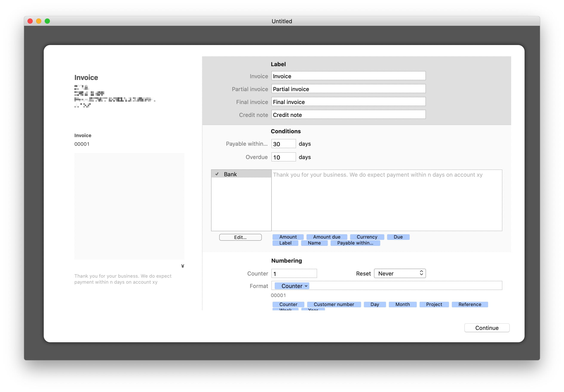Click the Continue button

(487, 328)
